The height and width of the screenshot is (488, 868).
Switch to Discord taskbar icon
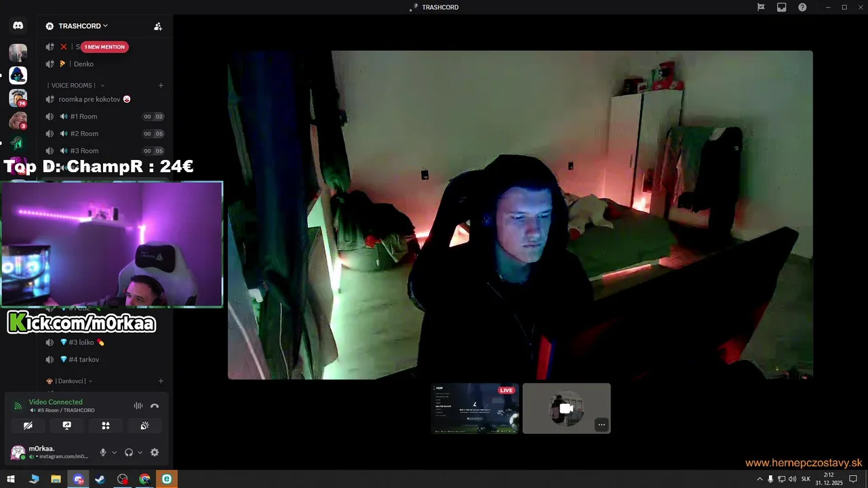[78, 479]
